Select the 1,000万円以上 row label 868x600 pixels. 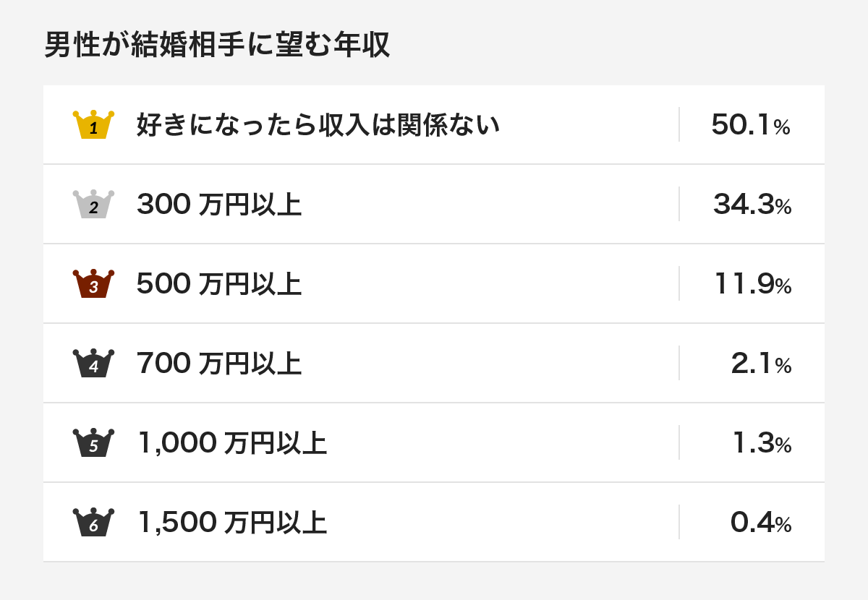click(232, 444)
